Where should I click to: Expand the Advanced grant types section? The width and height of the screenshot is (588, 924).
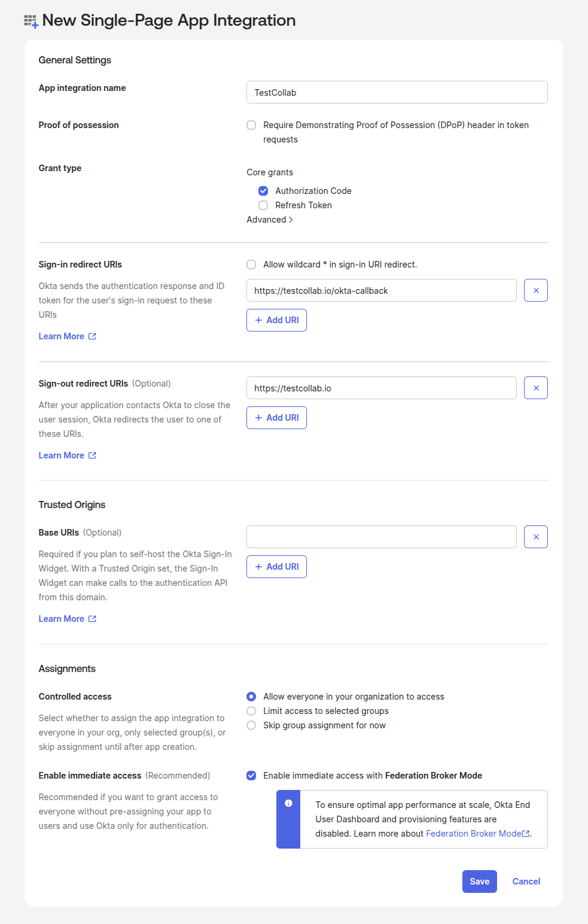[270, 220]
